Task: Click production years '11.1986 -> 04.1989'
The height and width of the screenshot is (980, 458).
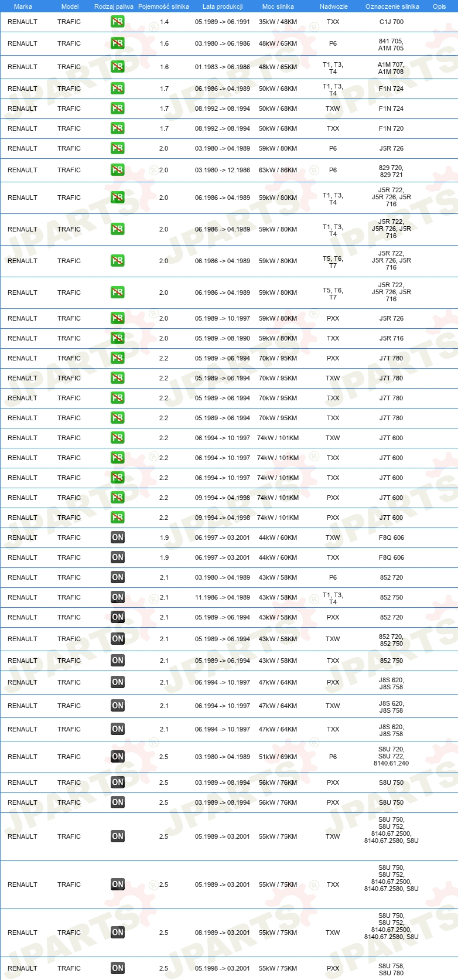Action: pos(223,597)
